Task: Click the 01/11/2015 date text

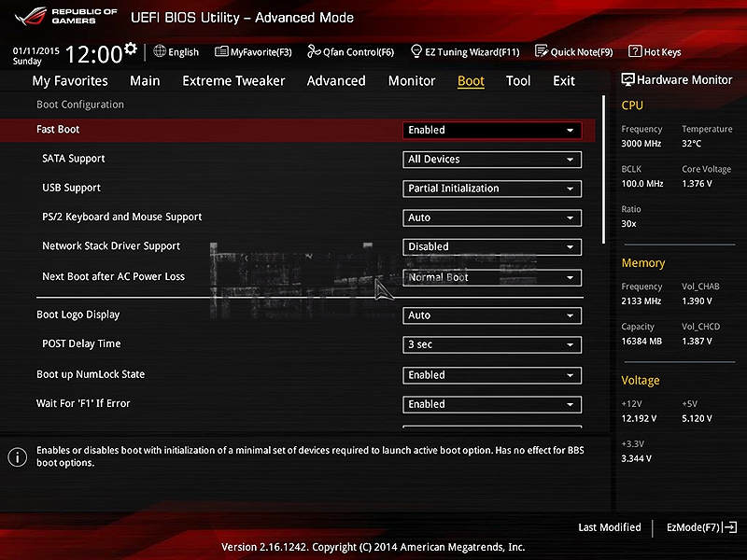Action: pos(35,50)
